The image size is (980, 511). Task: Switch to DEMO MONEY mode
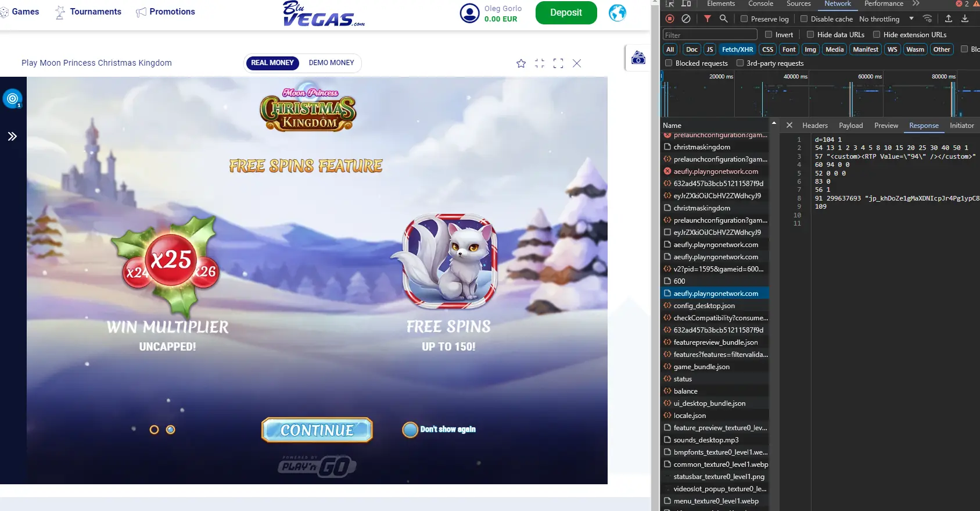tap(331, 63)
